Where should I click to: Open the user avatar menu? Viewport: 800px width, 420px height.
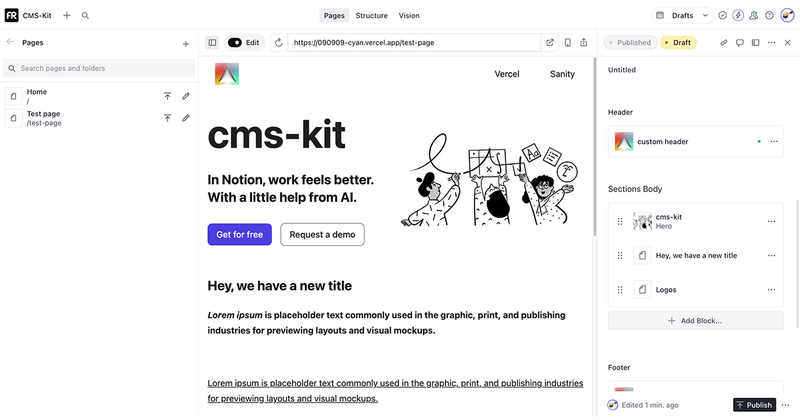click(787, 15)
